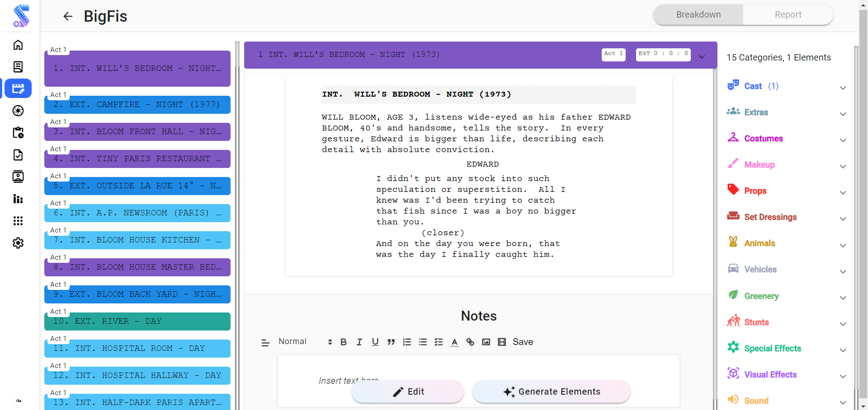Open the scheduling clipboard icon in sidebar
This screenshot has height=410, width=868.
point(18,133)
